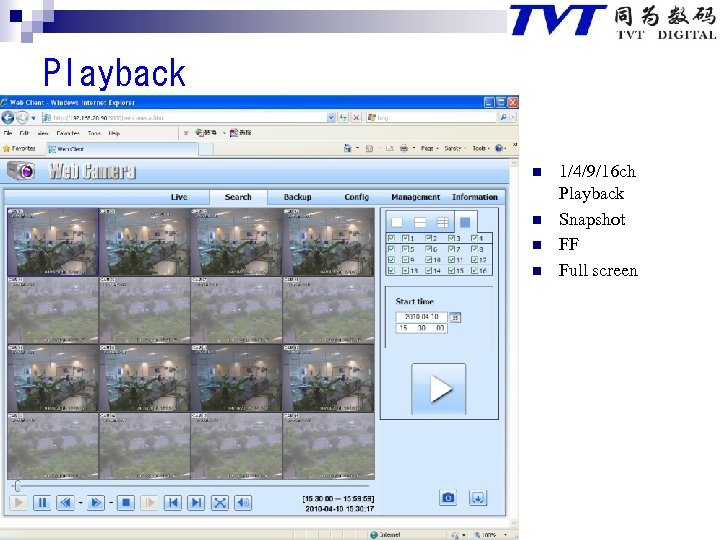720x540 pixels.
Task: Select the 16-channel layout icon
Action: [x=465, y=223]
